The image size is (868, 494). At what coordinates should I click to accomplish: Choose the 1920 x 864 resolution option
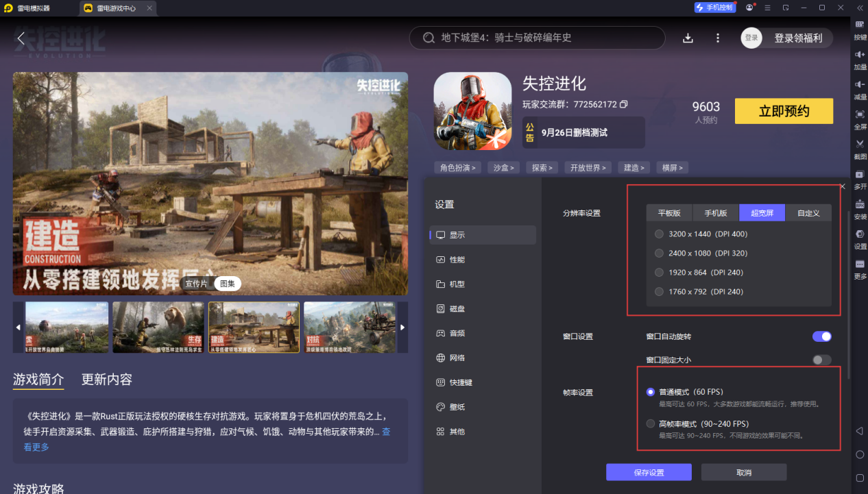(x=659, y=273)
